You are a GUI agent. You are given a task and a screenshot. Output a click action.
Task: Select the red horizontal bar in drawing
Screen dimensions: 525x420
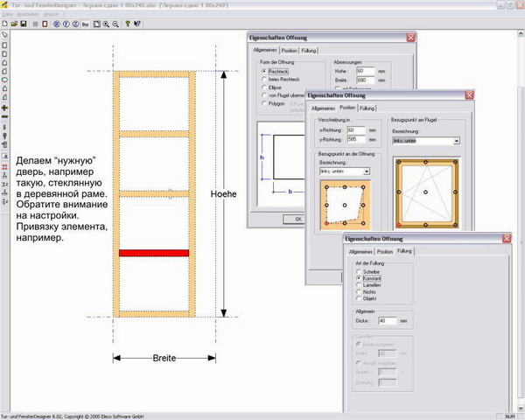[x=154, y=252]
